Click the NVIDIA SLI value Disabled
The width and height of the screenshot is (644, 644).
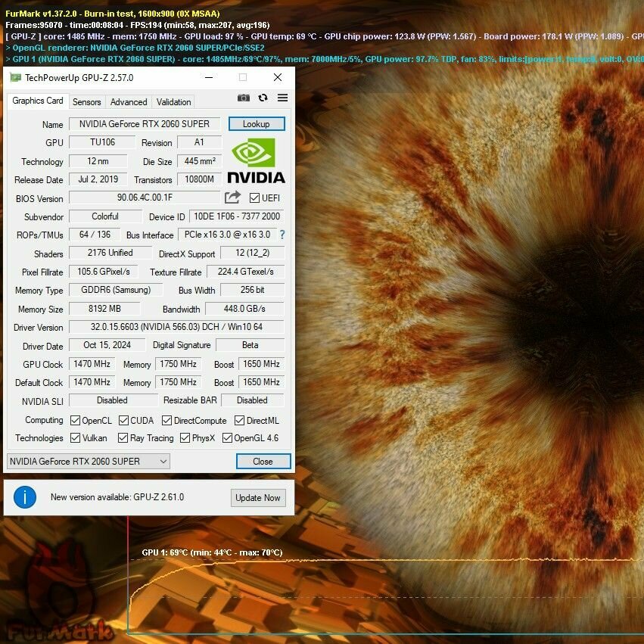pyautogui.click(x=114, y=400)
